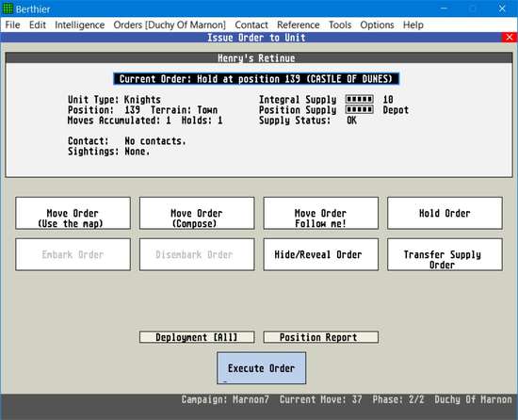Click the disabled Embark Order button
Viewport: 518px width, 420px height.
(73, 254)
